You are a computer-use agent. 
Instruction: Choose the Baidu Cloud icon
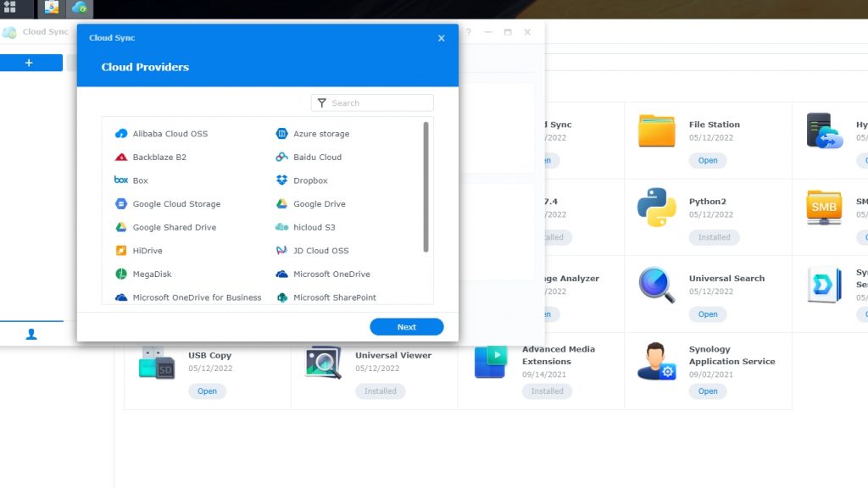point(281,157)
